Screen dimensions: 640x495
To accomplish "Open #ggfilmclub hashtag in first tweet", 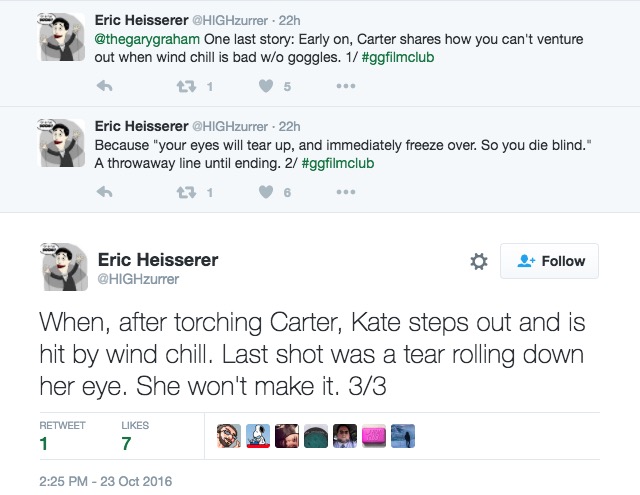I will point(398,58).
